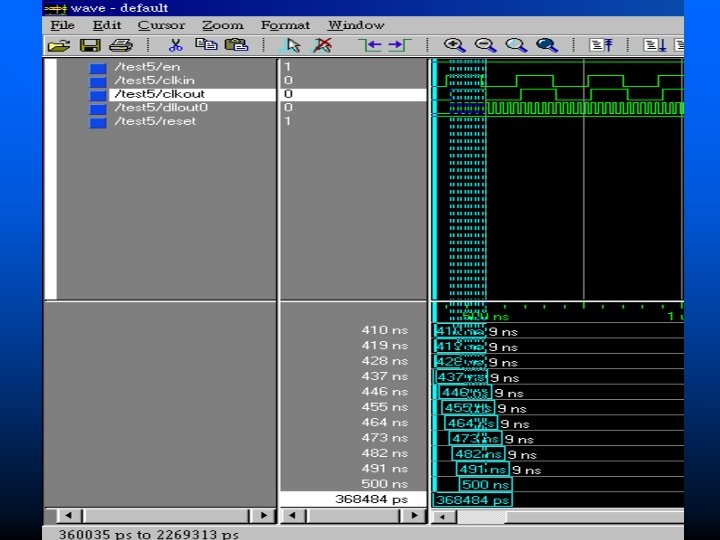Viewport: 720px width, 540px height.
Task: Click the 482 ns cursor value
Action: click(384, 453)
